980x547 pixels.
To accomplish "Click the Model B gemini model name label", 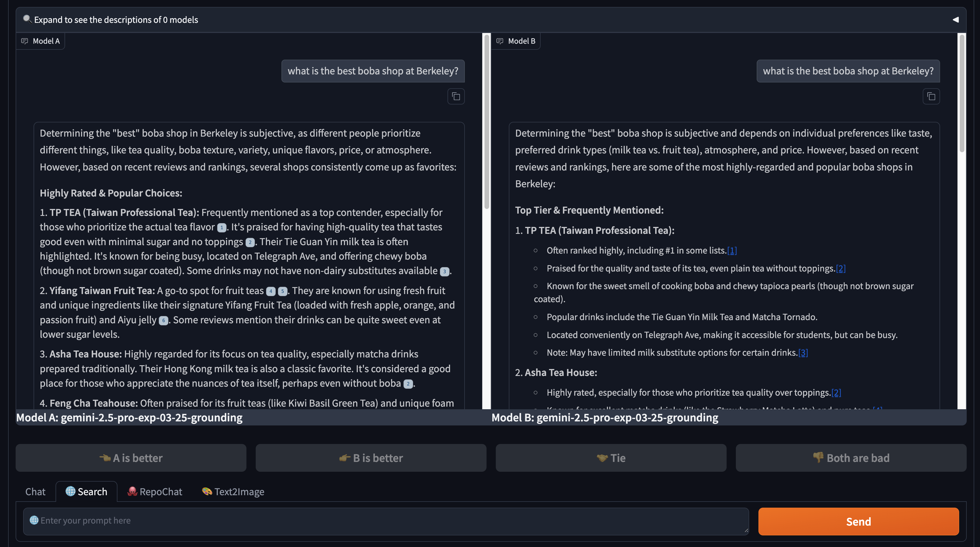I will coord(605,418).
